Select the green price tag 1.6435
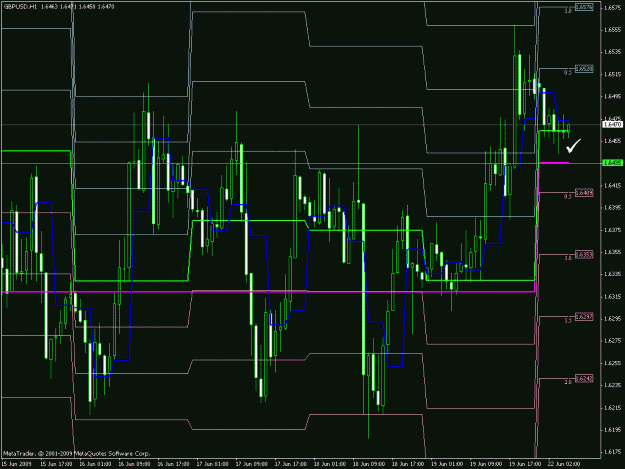 click(x=612, y=163)
